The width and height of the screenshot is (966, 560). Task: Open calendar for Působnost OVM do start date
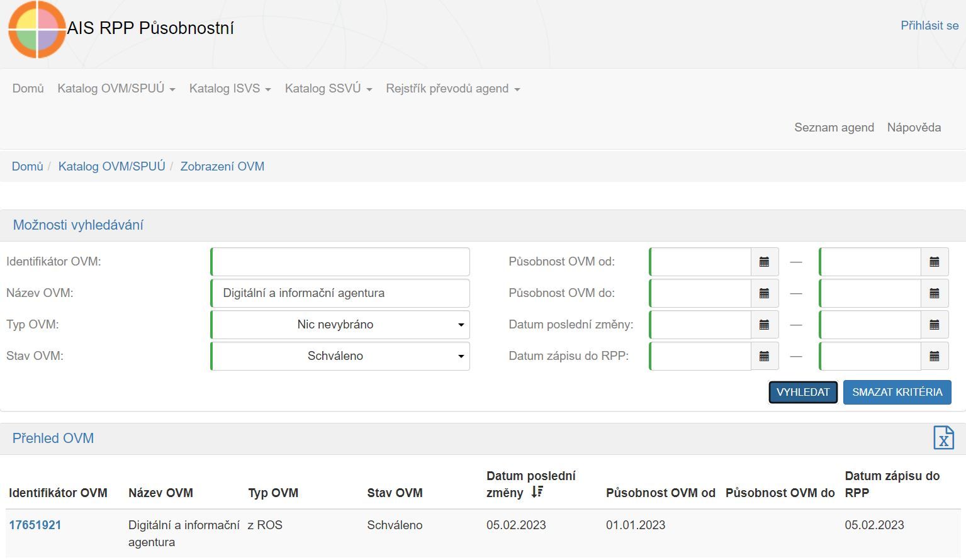[765, 293]
